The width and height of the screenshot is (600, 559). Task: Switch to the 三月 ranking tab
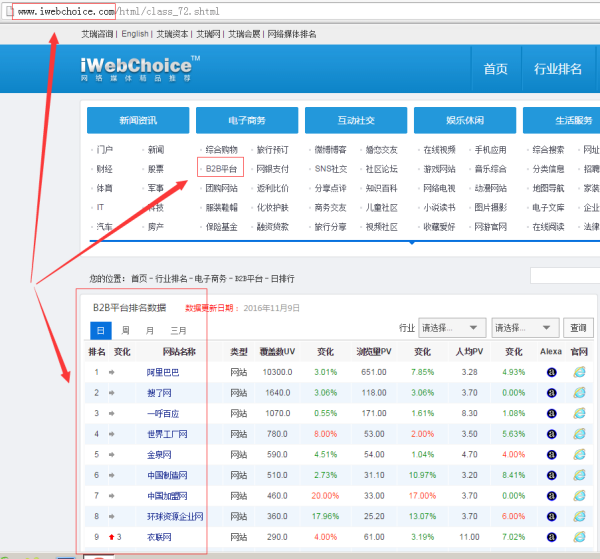pos(177,330)
